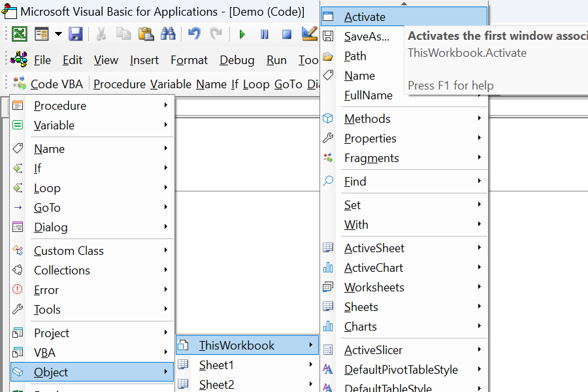The image size is (588, 392).
Task: Open the View menu
Action: click(x=106, y=60)
